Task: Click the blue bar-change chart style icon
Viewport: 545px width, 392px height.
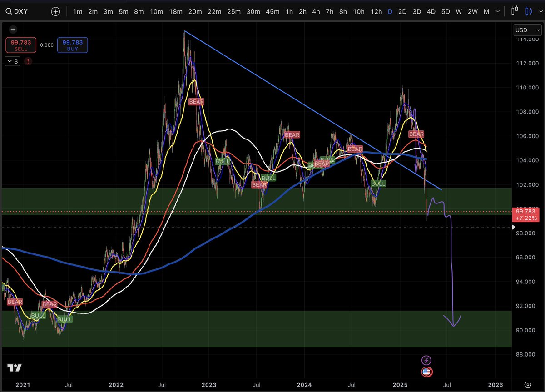Action: click(x=529, y=11)
